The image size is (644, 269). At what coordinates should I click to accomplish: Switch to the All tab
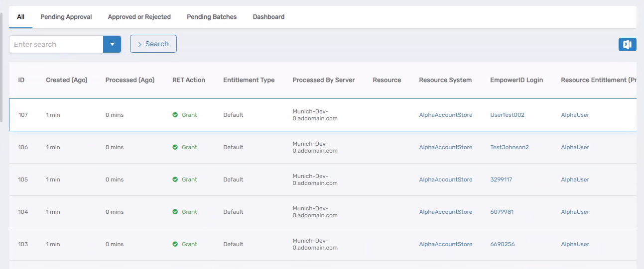(x=20, y=17)
